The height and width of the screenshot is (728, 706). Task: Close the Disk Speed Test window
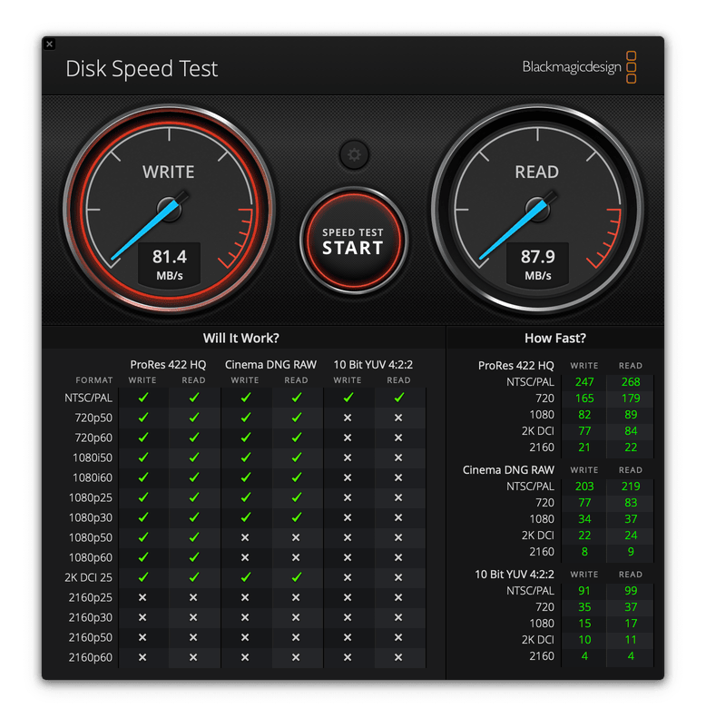49,44
